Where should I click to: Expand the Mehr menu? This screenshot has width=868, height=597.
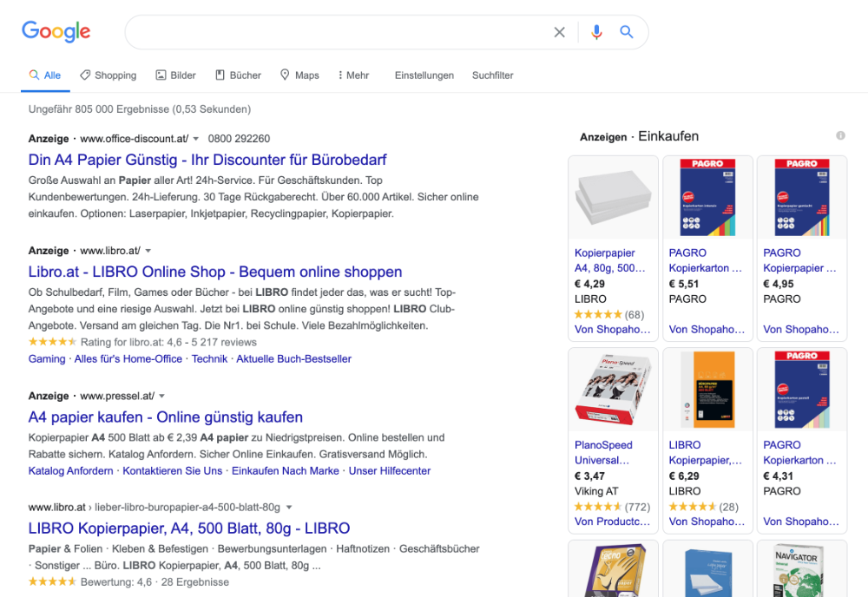353,75
